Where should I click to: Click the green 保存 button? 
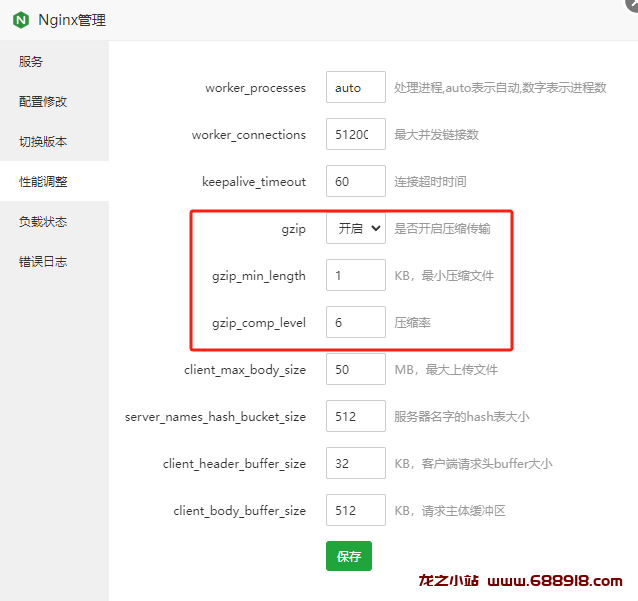349,556
